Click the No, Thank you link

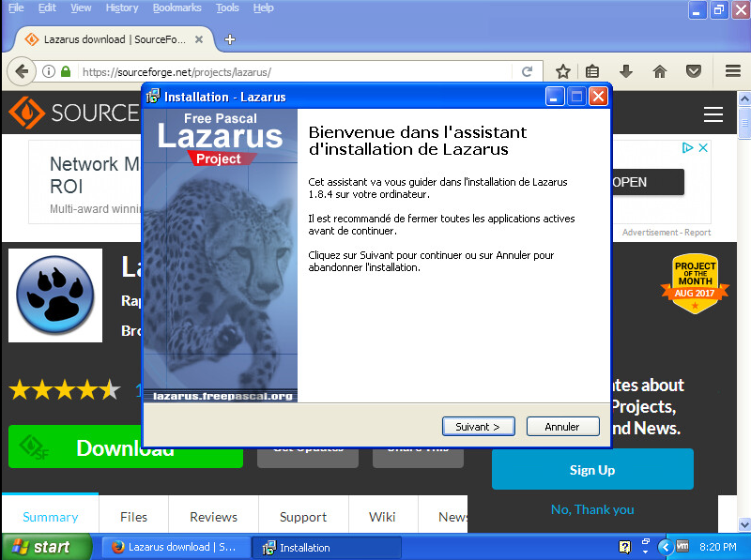592,509
